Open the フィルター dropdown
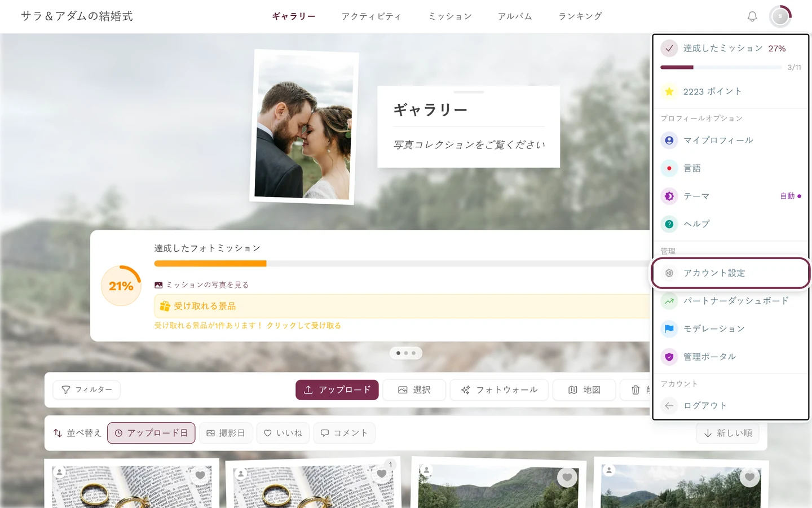Viewport: 812px width, 508px height. point(86,390)
